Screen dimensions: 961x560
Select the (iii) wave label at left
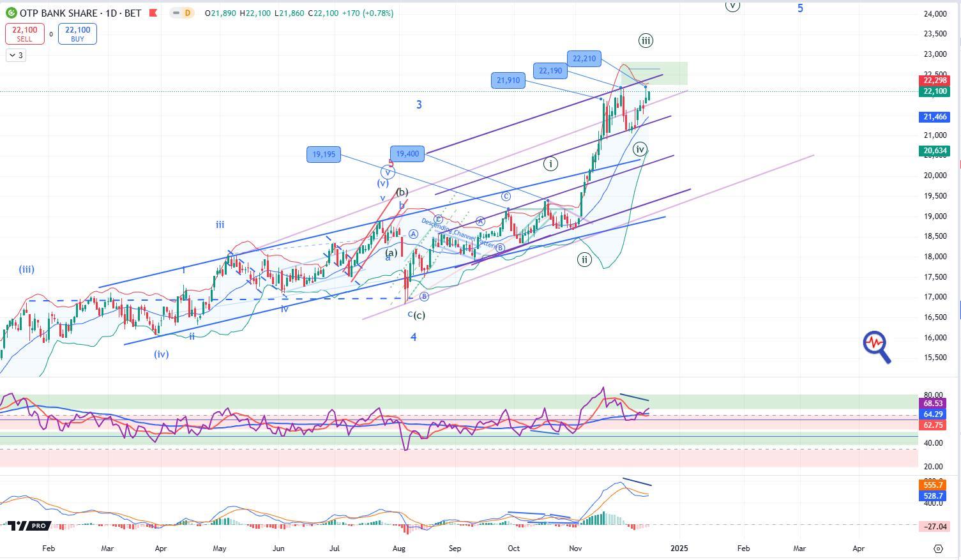tap(26, 269)
